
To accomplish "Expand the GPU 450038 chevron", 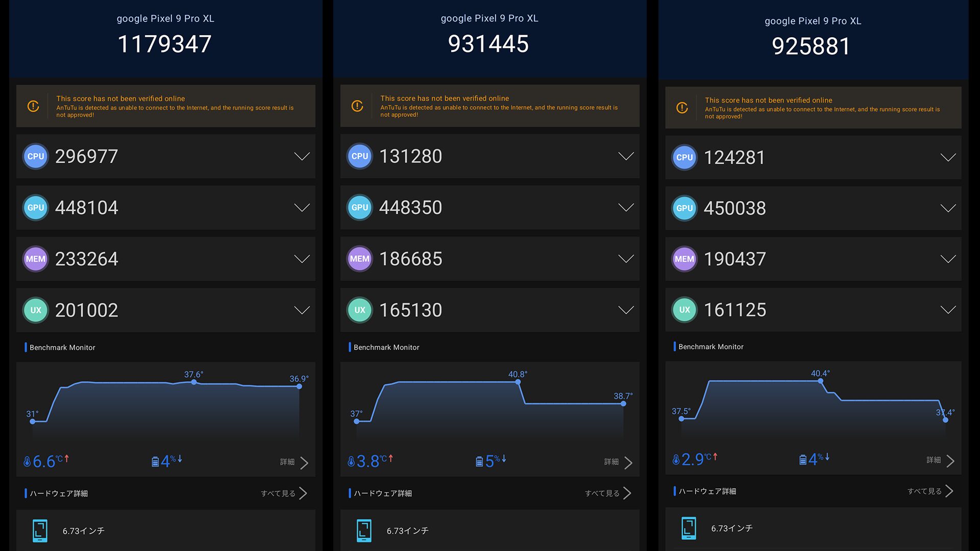I will (x=948, y=208).
